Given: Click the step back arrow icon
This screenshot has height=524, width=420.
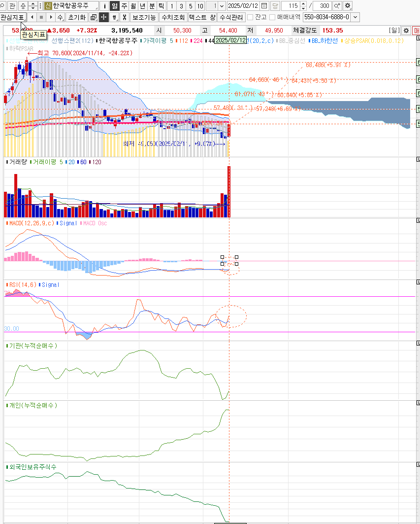Looking at the screenshot, I should point(32,17).
